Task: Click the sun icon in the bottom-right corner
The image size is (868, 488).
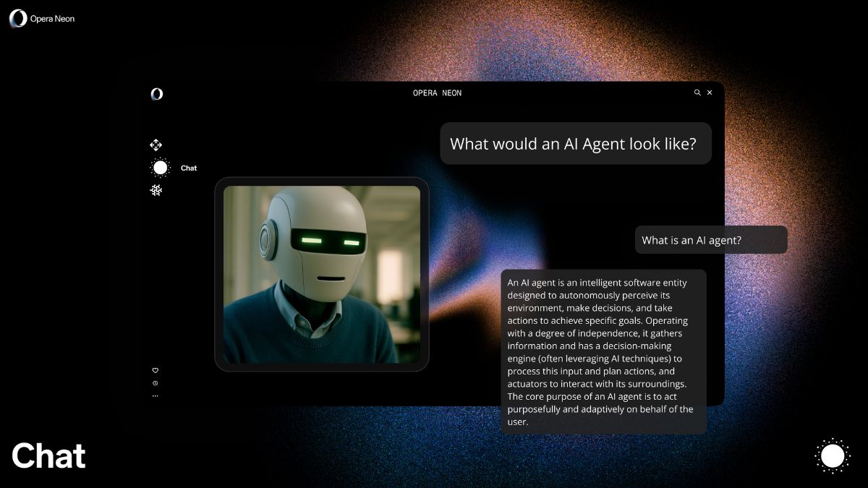Action: click(x=832, y=455)
